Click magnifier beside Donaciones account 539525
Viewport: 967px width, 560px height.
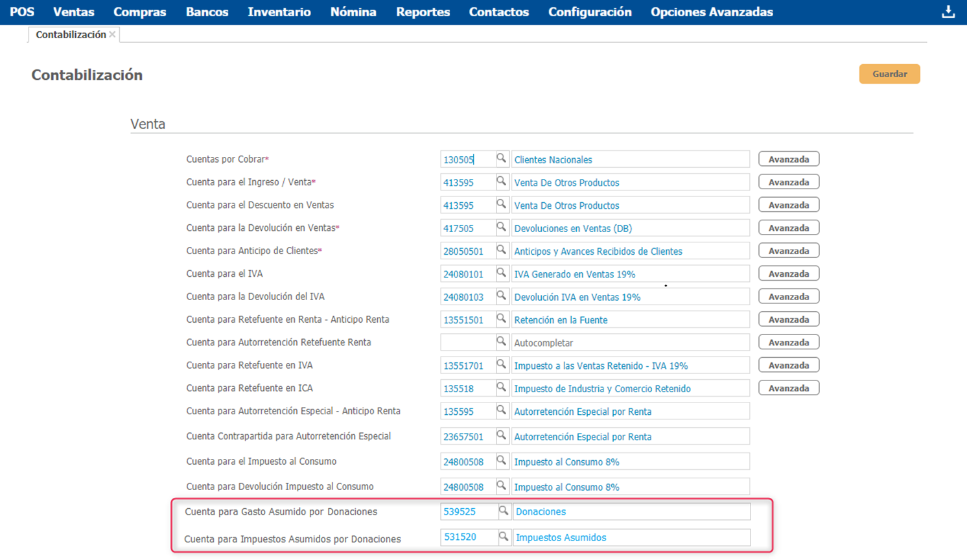[503, 511]
